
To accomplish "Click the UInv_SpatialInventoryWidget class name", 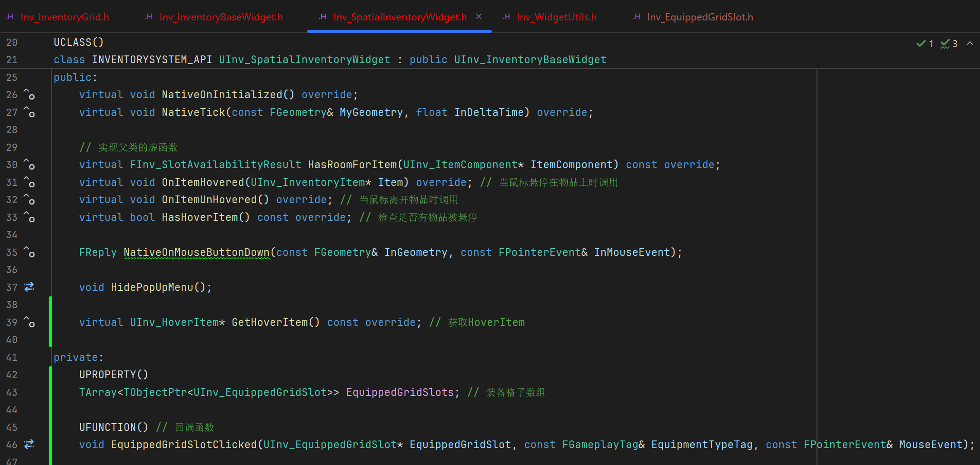I will (x=305, y=60).
